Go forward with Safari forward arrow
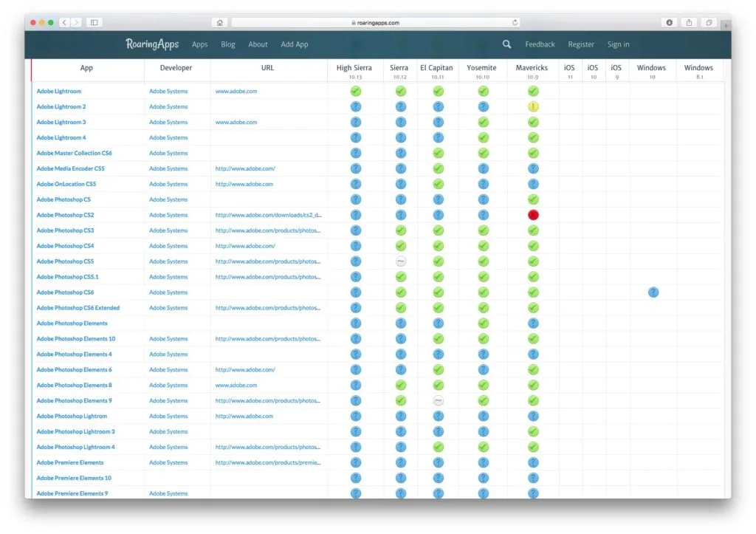Image resolution: width=756 pixels, height=534 pixels. [76, 22]
